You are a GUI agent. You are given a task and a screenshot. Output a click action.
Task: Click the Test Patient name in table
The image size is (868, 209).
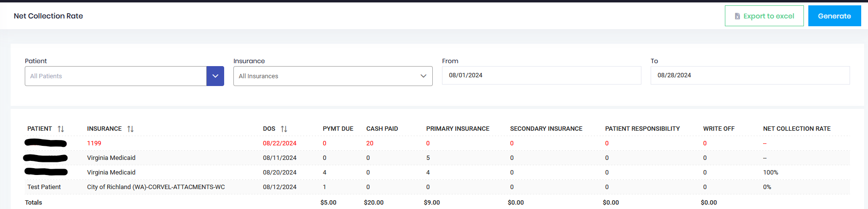44,187
